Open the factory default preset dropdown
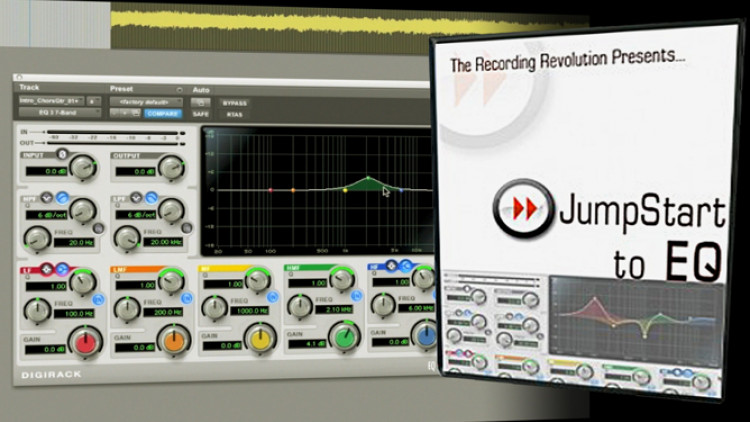This screenshot has width=750, height=422. 146,102
